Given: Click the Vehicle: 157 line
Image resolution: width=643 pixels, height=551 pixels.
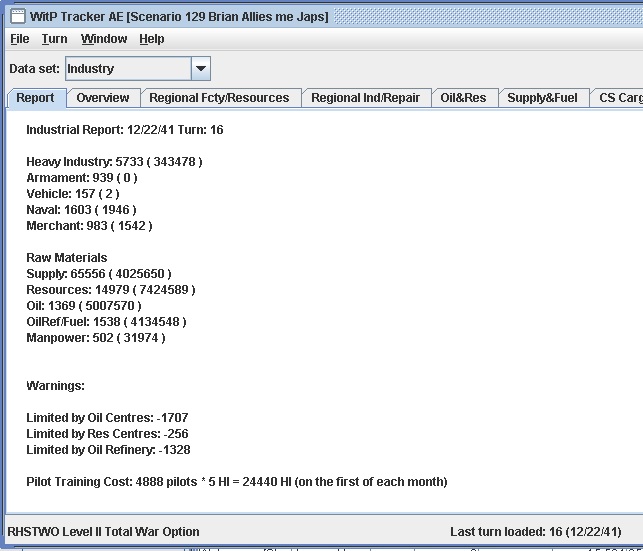Looking at the screenshot, I should pyautogui.click(x=73, y=194).
